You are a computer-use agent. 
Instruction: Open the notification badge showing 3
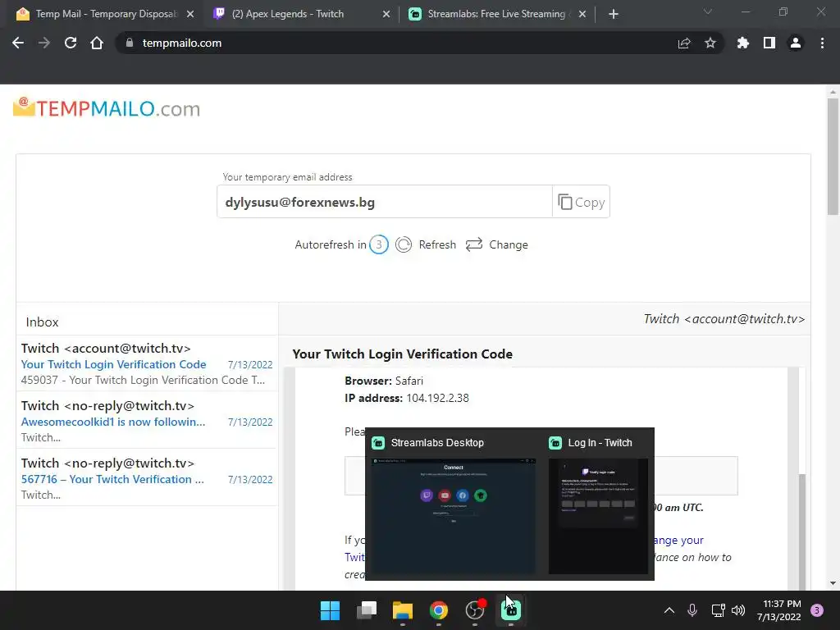click(x=817, y=610)
